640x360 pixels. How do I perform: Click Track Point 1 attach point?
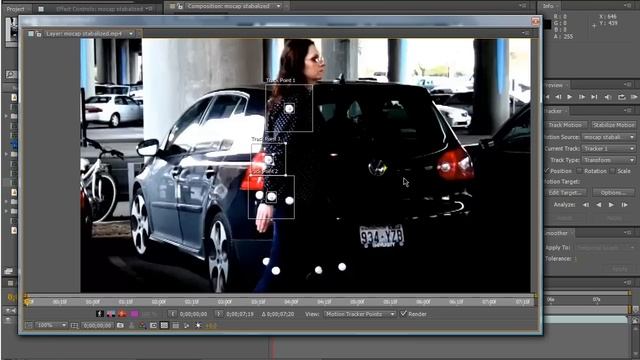[289, 108]
